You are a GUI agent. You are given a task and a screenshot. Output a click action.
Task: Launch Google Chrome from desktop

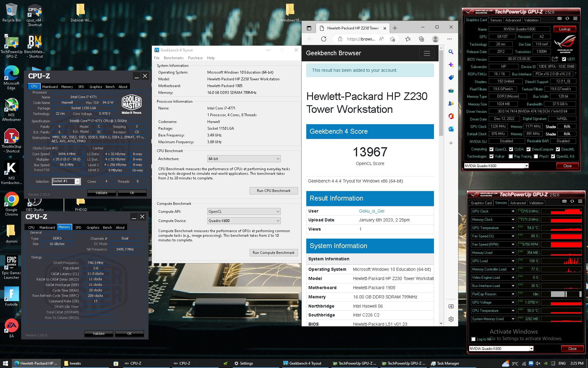(x=12, y=204)
